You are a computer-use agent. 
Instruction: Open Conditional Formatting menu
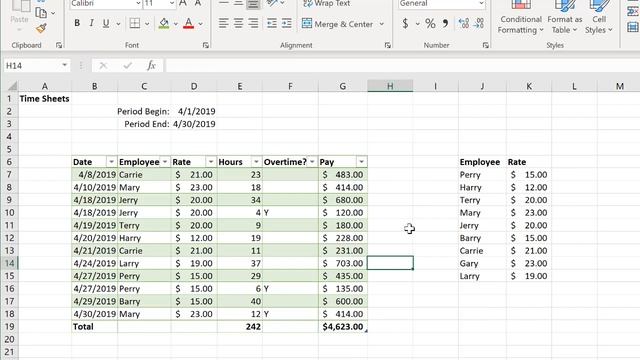click(521, 18)
